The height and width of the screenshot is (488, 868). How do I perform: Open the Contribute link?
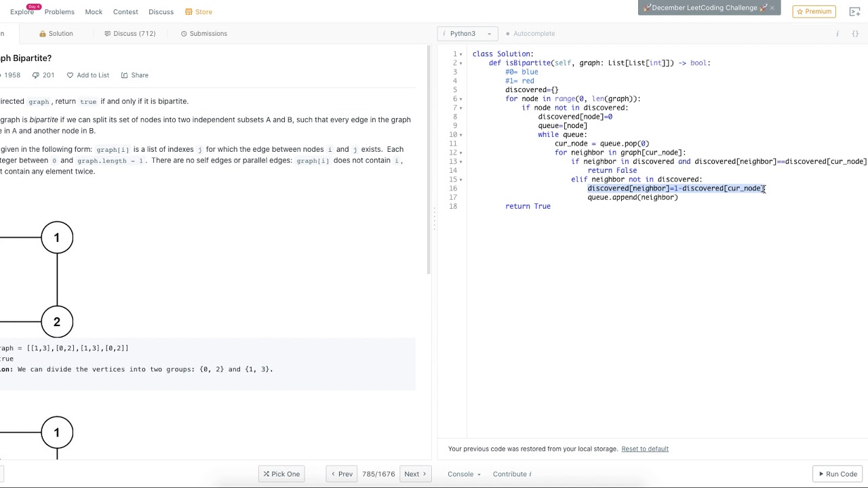pyautogui.click(x=512, y=474)
